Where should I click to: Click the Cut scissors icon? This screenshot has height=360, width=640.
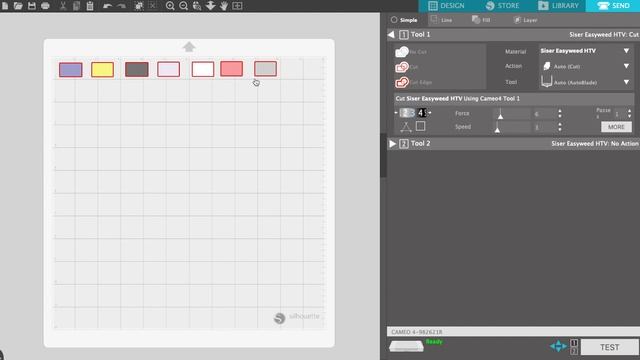point(63,5)
